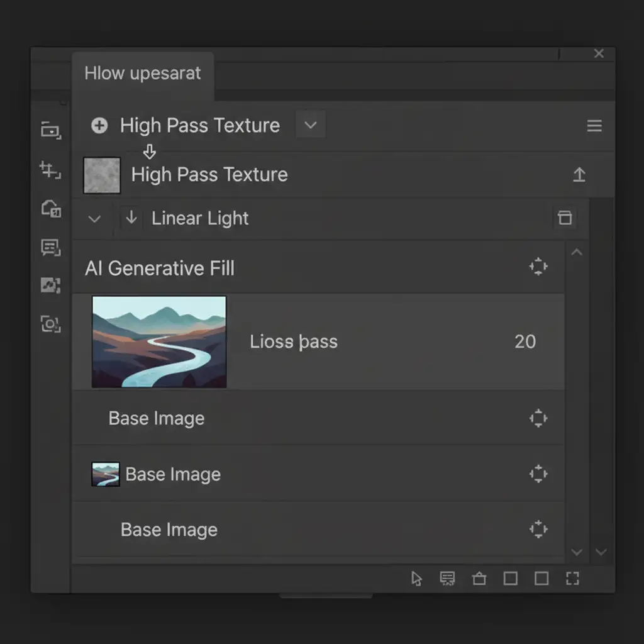The width and height of the screenshot is (644, 644).
Task: Click the trash icon in bottom toolbar
Action: [479, 579]
